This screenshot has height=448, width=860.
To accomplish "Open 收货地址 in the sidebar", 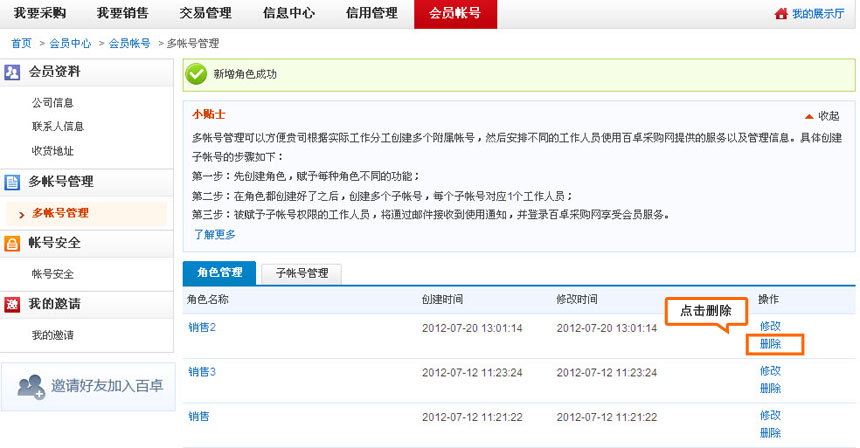I will [52, 151].
